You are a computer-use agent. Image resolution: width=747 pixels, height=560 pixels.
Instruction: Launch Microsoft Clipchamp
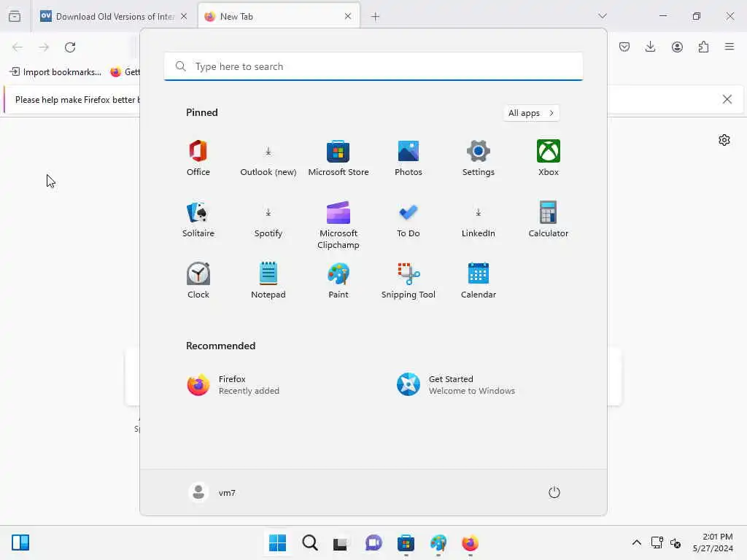tap(338, 225)
